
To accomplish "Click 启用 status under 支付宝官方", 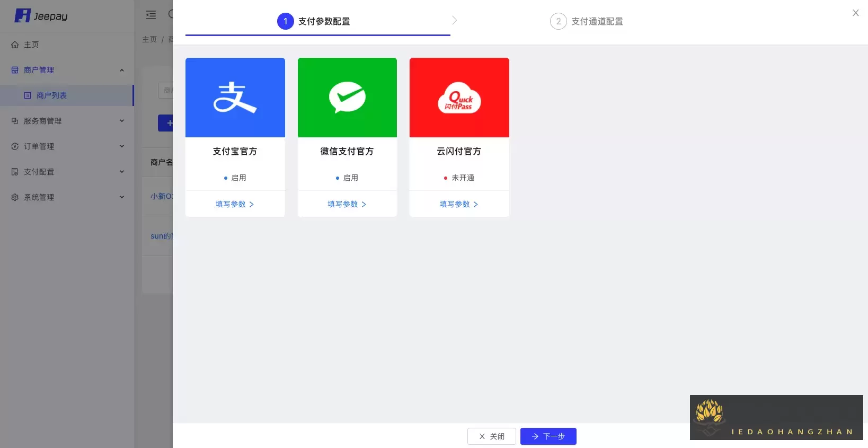I will point(235,178).
